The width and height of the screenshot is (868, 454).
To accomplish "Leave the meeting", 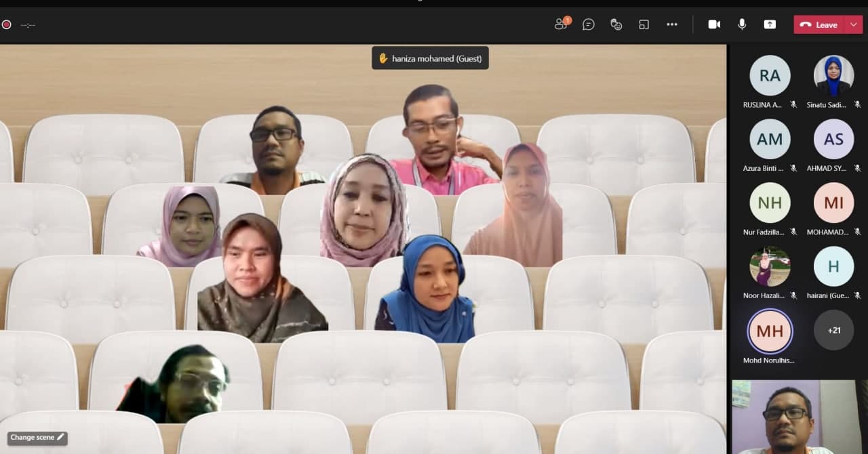I will 819,24.
